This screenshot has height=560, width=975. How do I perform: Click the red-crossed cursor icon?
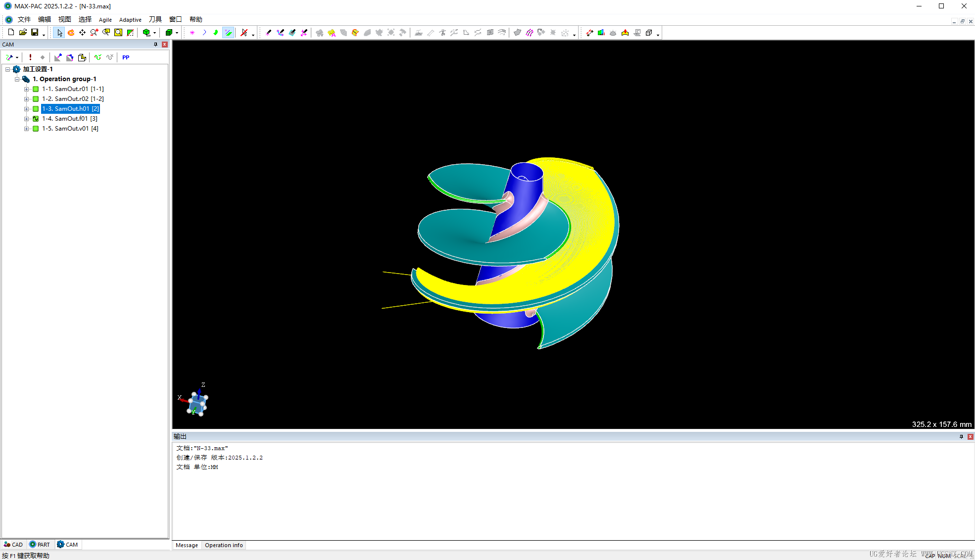tap(244, 33)
